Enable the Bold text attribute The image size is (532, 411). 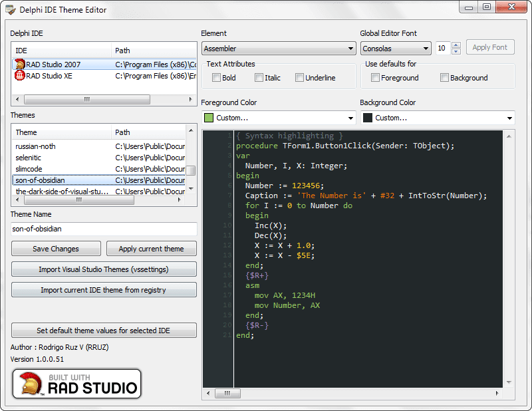pyautogui.click(x=217, y=78)
